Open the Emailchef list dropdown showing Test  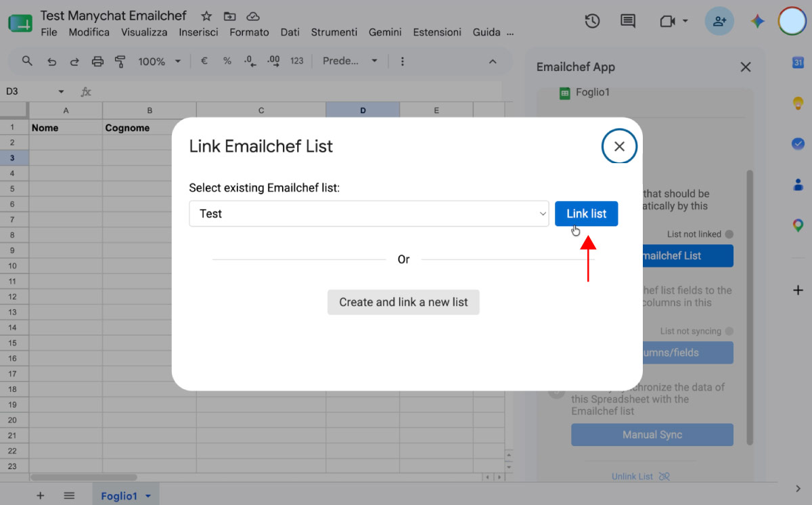coord(369,213)
